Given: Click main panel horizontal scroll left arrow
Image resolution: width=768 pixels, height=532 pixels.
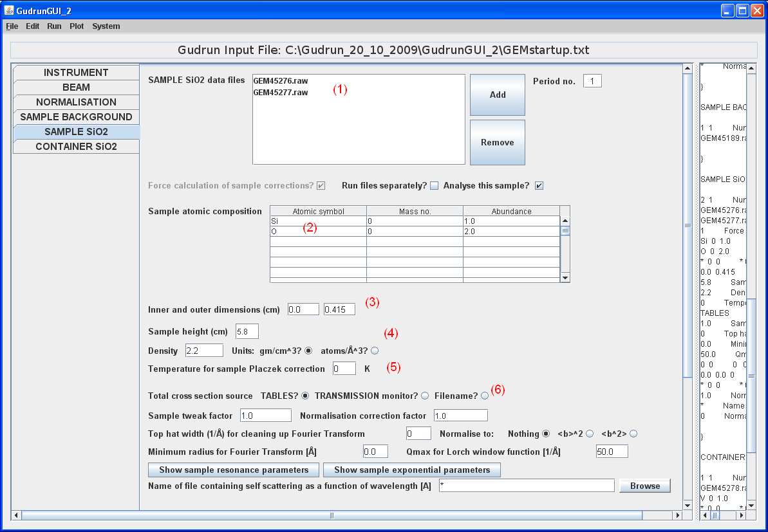Looking at the screenshot, I should click(x=17, y=515).
